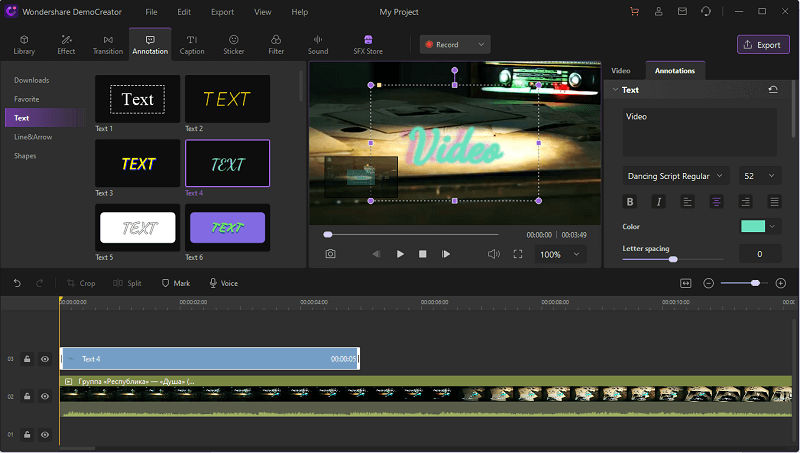Reset the Text properties
Image resolution: width=800 pixels, height=453 pixels.
pyautogui.click(x=773, y=90)
